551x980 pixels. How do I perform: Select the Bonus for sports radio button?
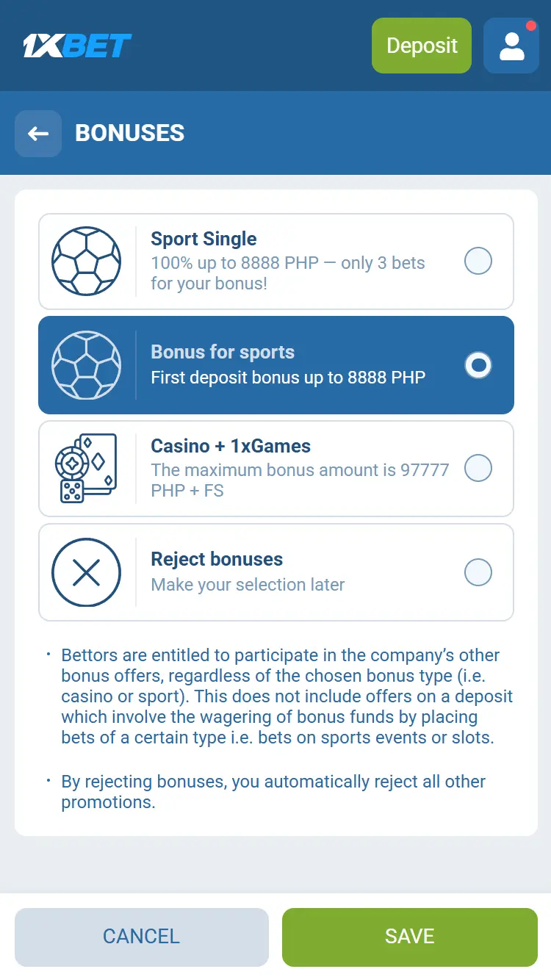coord(478,365)
